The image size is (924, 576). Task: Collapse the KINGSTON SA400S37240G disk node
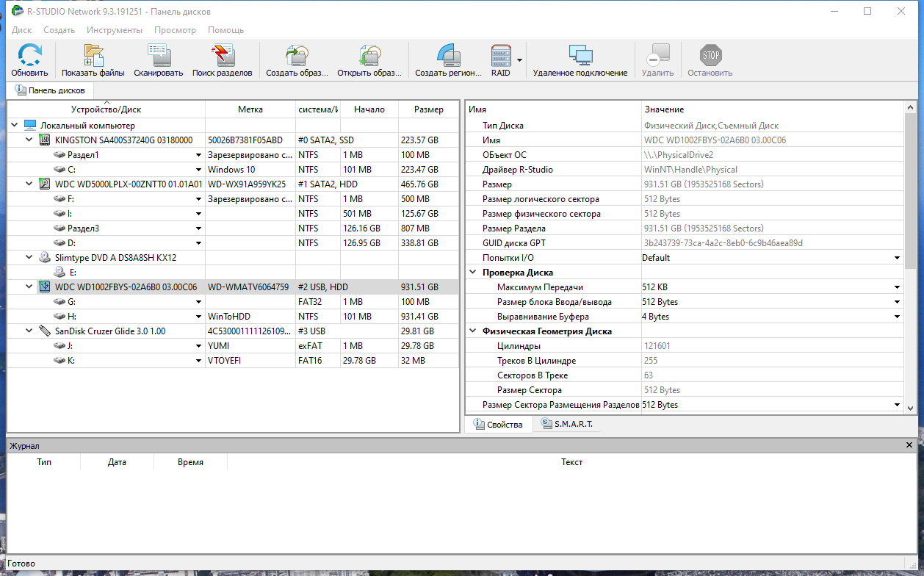coord(29,140)
